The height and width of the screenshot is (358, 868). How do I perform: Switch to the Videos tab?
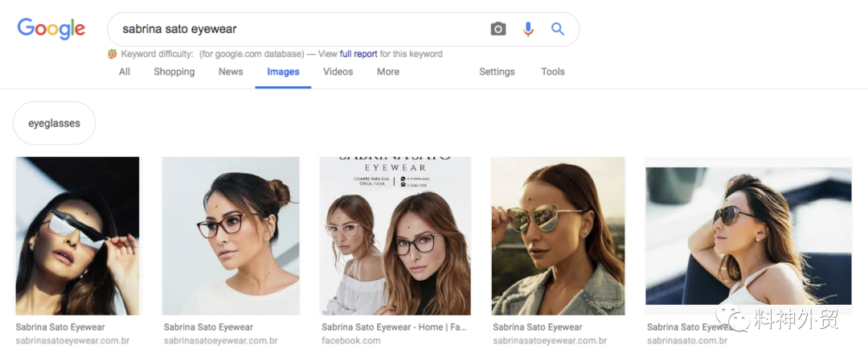(338, 72)
